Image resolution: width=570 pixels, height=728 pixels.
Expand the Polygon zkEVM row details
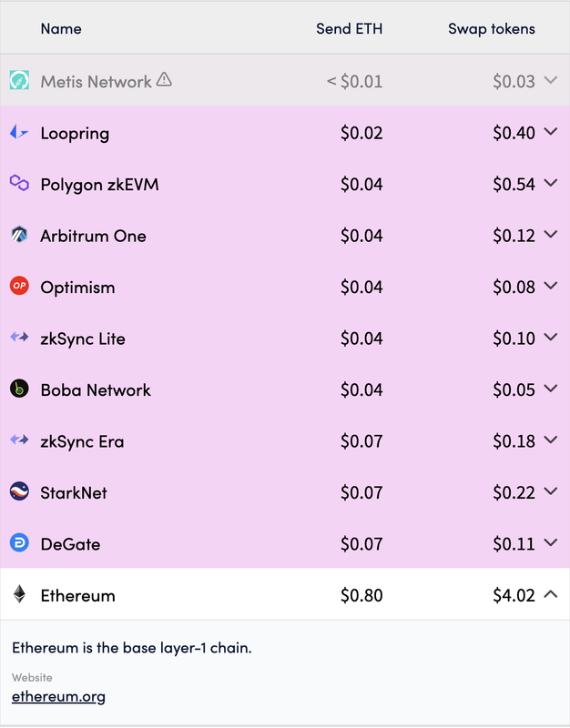tap(551, 183)
